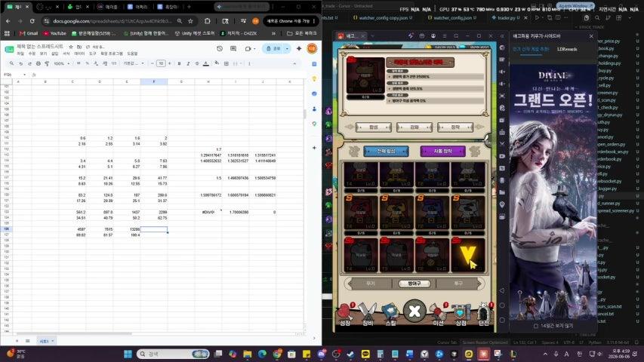Open more toolbar options (three dots) in Sheets
This screenshot has width=644, height=362.
(249, 63)
